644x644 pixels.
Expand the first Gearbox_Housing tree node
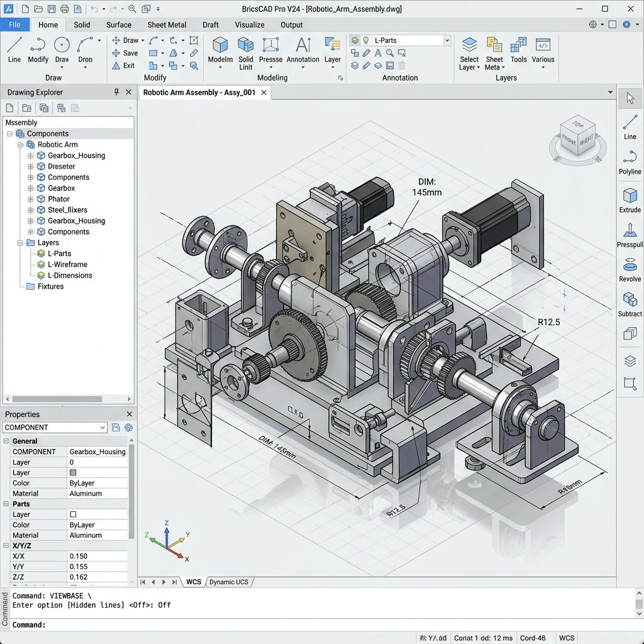[30, 156]
